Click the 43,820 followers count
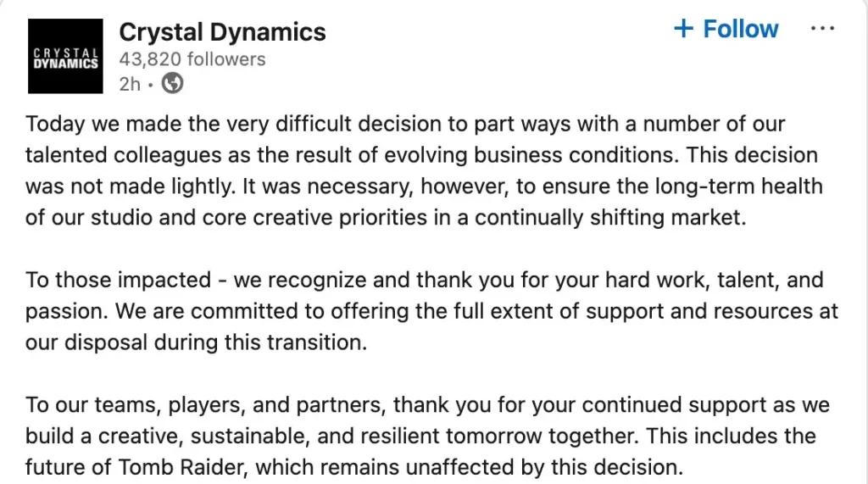Viewport: 868px width, 484px height. (192, 58)
